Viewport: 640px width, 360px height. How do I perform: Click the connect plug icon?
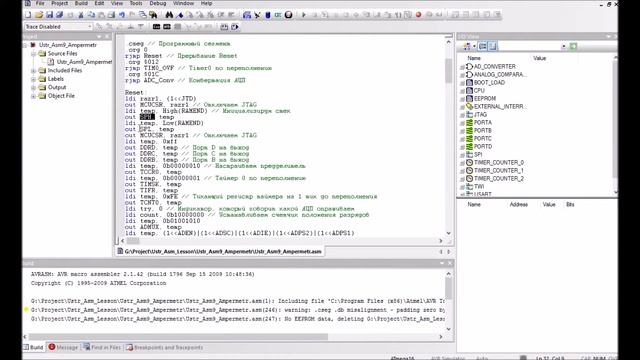tap(257, 15)
